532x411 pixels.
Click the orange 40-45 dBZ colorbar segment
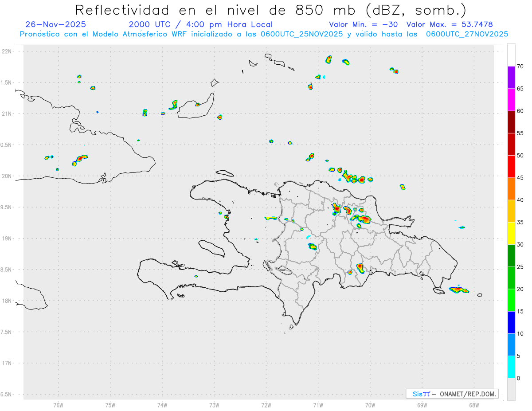tap(511, 189)
